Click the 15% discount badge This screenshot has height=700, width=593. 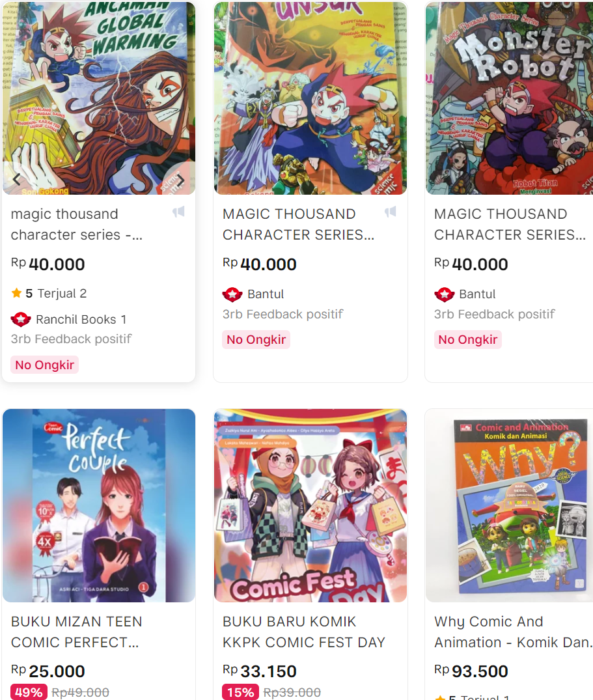240,692
